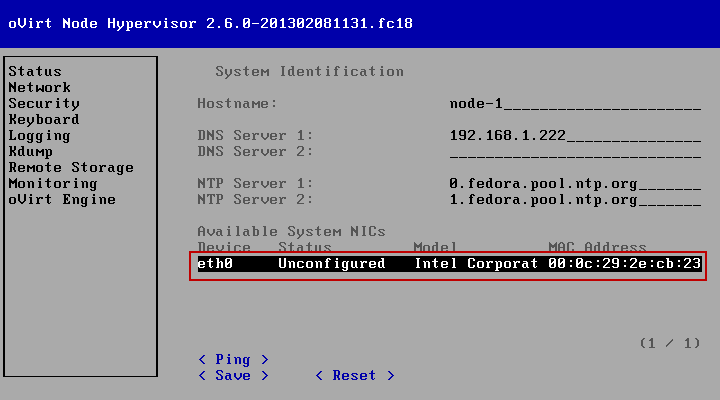
Task: Edit the NTP Server 2 field
Action: (575, 200)
